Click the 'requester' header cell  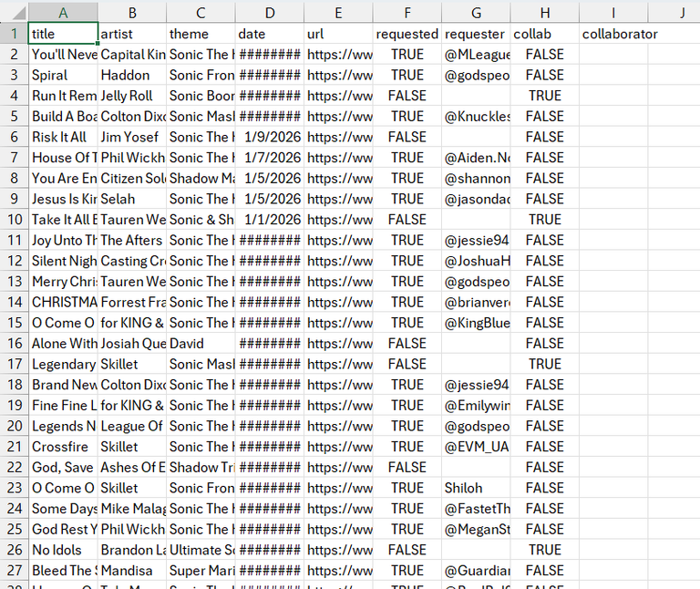tap(476, 34)
